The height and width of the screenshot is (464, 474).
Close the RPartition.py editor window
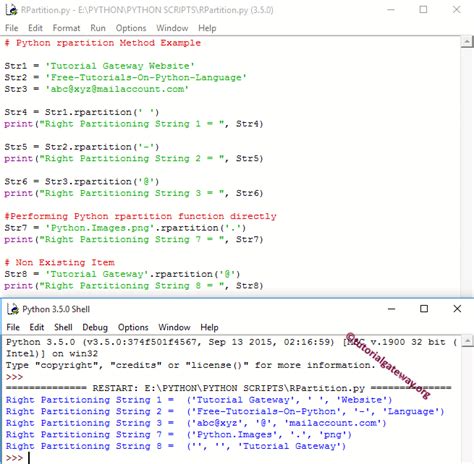click(x=457, y=10)
